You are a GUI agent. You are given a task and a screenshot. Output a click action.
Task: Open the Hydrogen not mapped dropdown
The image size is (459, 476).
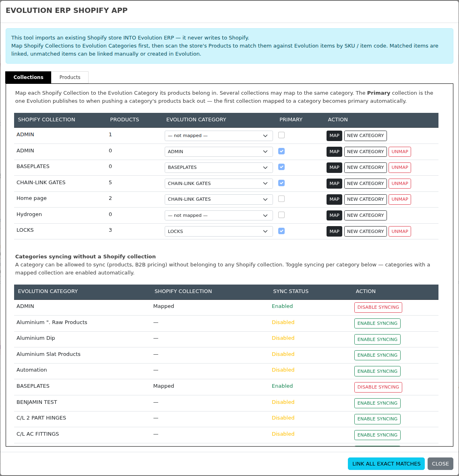pyautogui.click(x=219, y=215)
